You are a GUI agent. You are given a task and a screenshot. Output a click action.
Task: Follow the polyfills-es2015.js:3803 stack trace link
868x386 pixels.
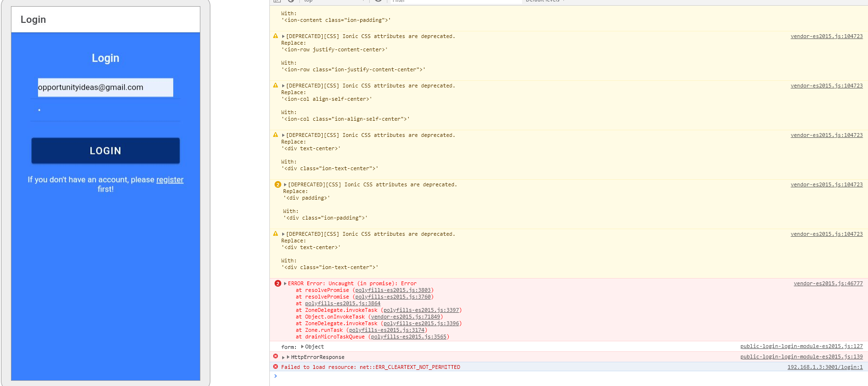393,290
